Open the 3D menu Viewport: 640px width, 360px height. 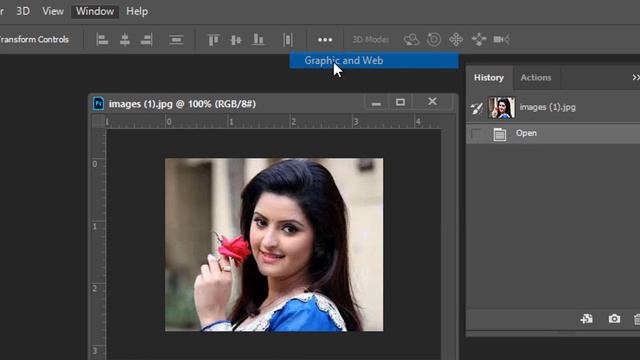(23, 11)
